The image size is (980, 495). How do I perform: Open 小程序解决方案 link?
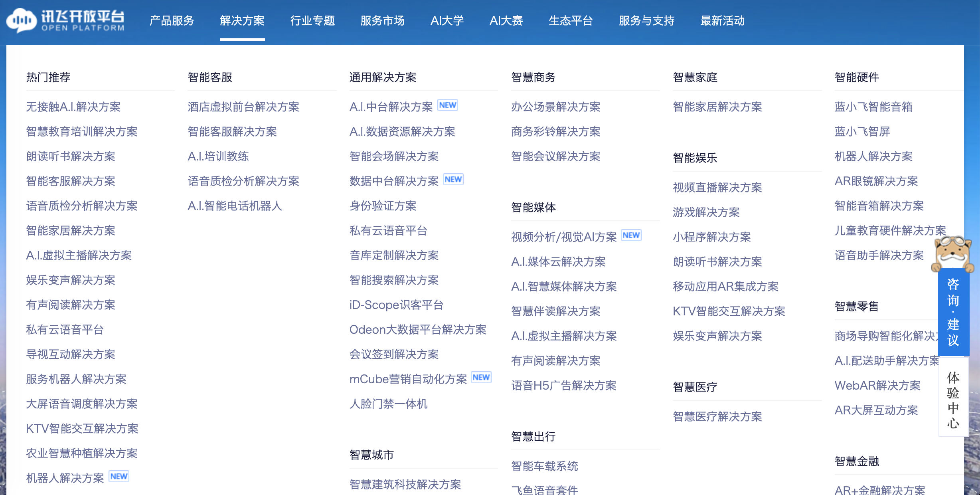712,237
